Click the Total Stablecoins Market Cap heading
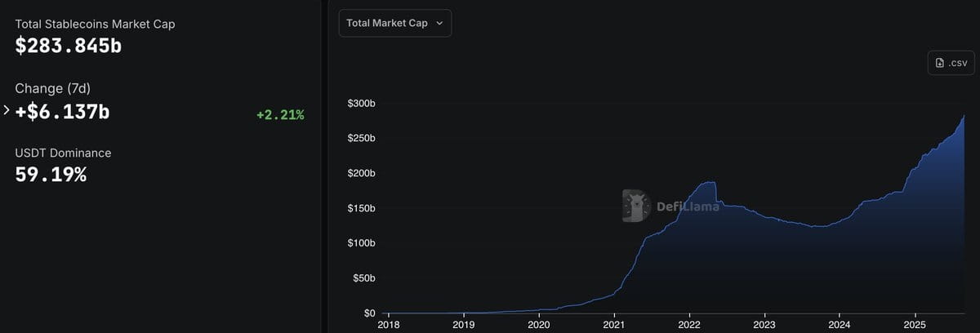Screen dimensions: 980x333 [x=95, y=24]
